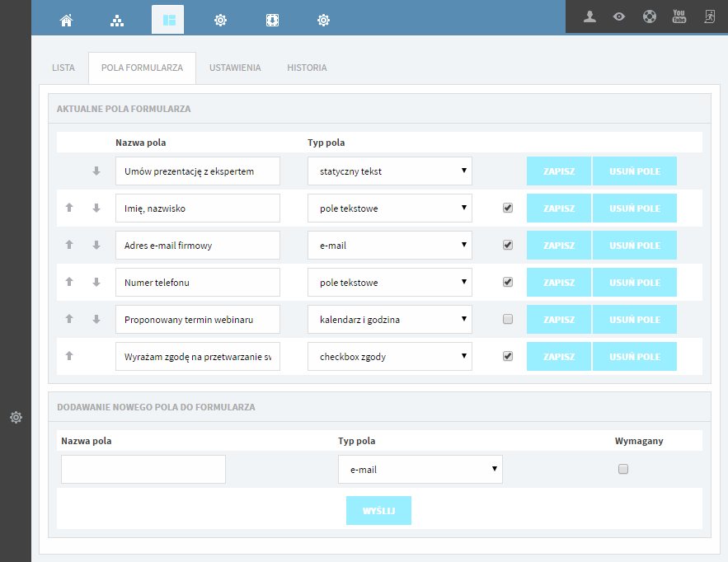The image size is (728, 562).
Task: Edit the 'Proponowany termin webinaru' name field
Action: tap(198, 319)
